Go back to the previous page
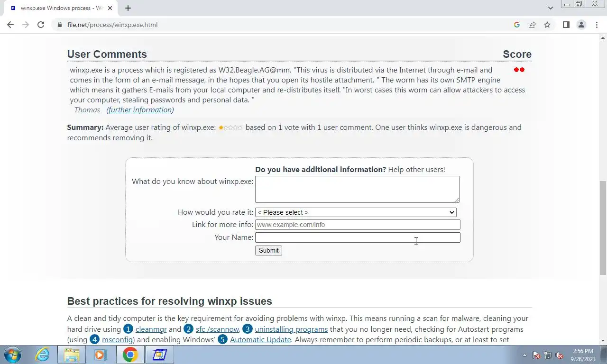This screenshot has width=607, height=364. coord(10,25)
